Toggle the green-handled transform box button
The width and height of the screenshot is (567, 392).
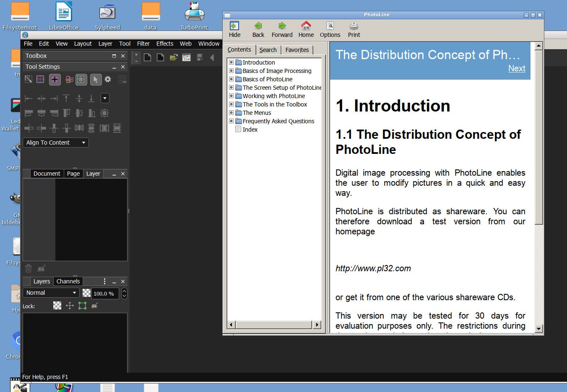(81, 79)
